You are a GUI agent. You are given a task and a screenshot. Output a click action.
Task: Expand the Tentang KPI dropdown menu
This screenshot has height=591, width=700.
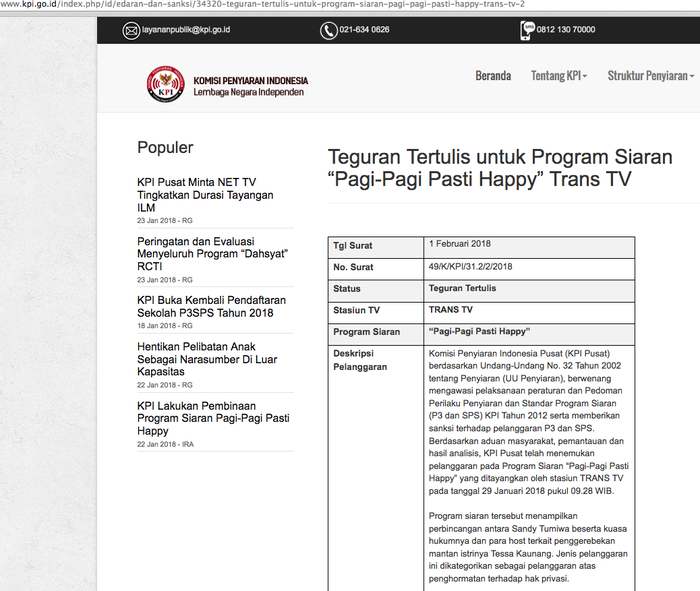tap(559, 76)
